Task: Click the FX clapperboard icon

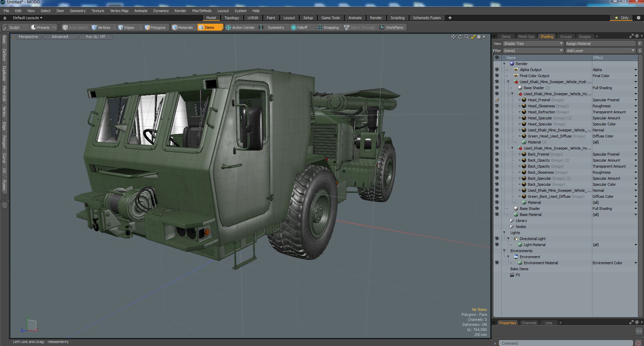Action: pyautogui.click(x=512, y=275)
